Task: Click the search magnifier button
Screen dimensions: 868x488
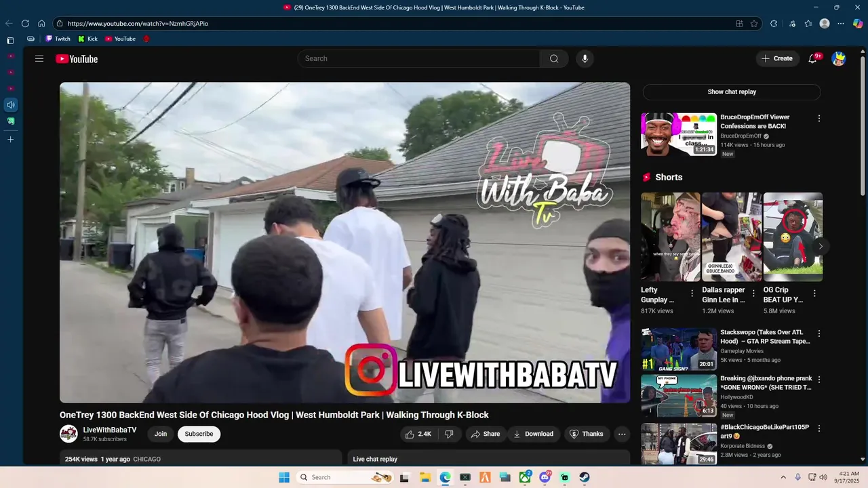Action: pyautogui.click(x=554, y=59)
